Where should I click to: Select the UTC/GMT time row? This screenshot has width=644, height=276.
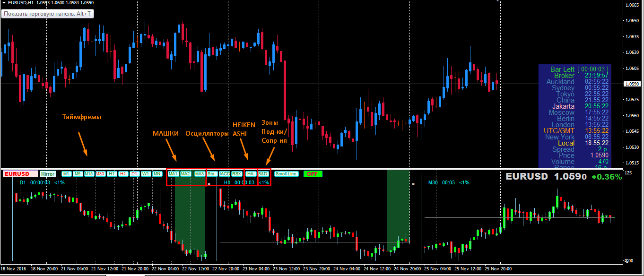click(x=576, y=131)
